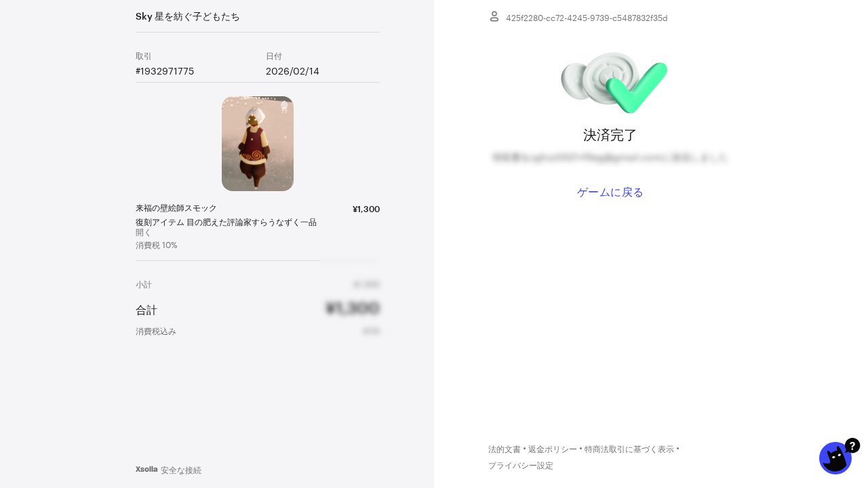This screenshot has height=488, width=868.
Task: Open the 返金ポリシー refund policy link
Action: [553, 449]
